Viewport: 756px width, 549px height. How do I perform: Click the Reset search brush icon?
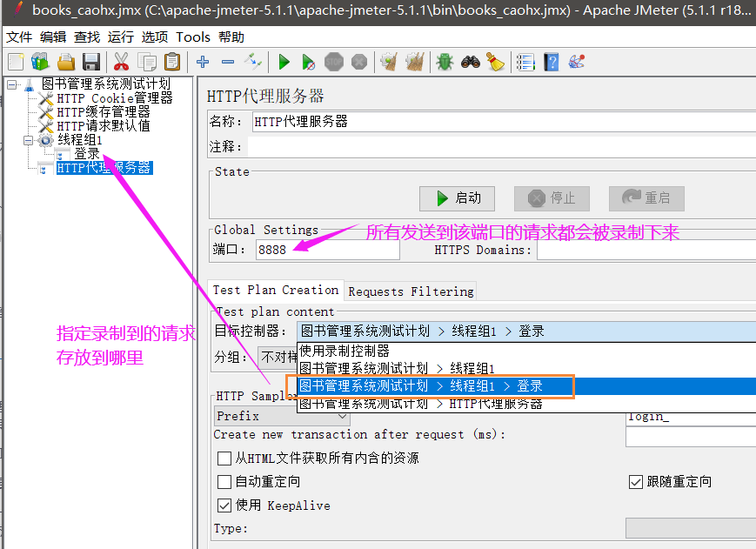tap(496, 62)
